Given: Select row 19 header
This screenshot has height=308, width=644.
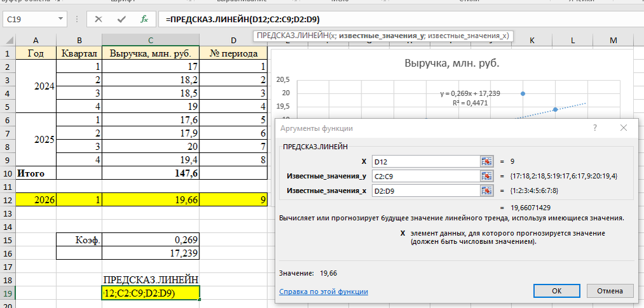Looking at the screenshot, I should tap(8, 293).
